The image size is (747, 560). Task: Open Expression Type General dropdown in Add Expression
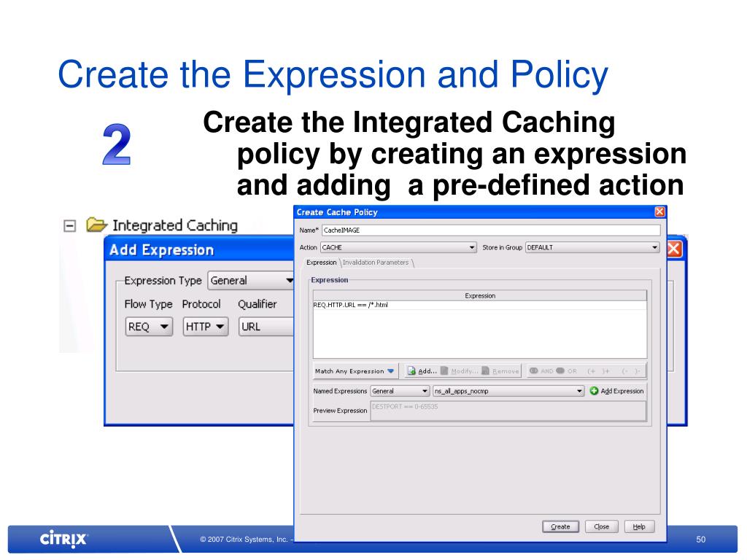pos(251,281)
